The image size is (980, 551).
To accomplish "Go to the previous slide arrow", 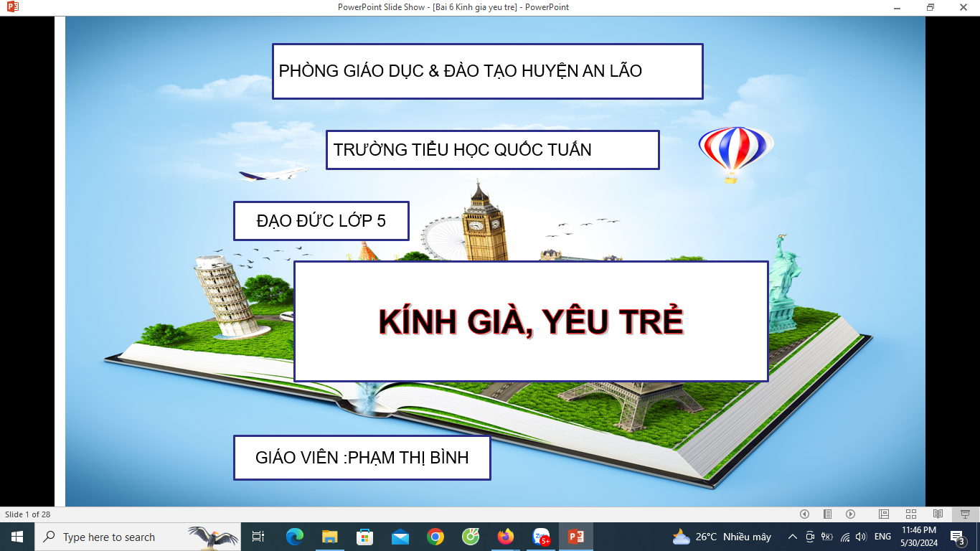I will click(804, 514).
